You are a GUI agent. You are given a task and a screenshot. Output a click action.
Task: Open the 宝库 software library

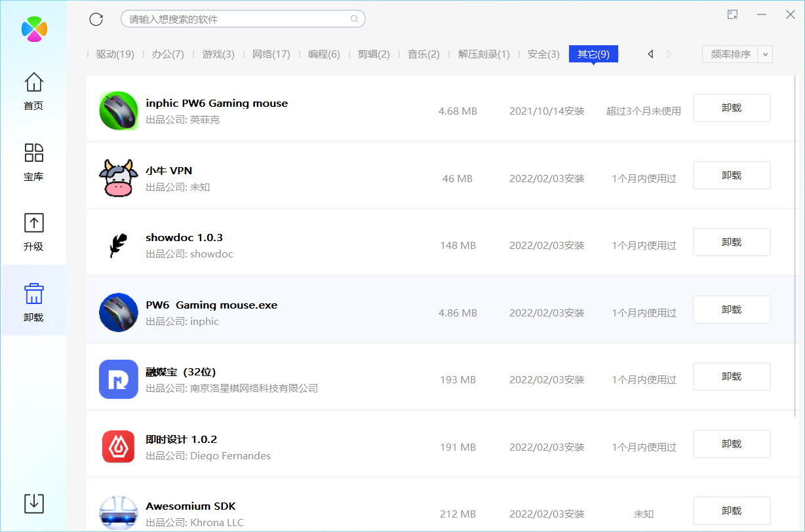33,162
